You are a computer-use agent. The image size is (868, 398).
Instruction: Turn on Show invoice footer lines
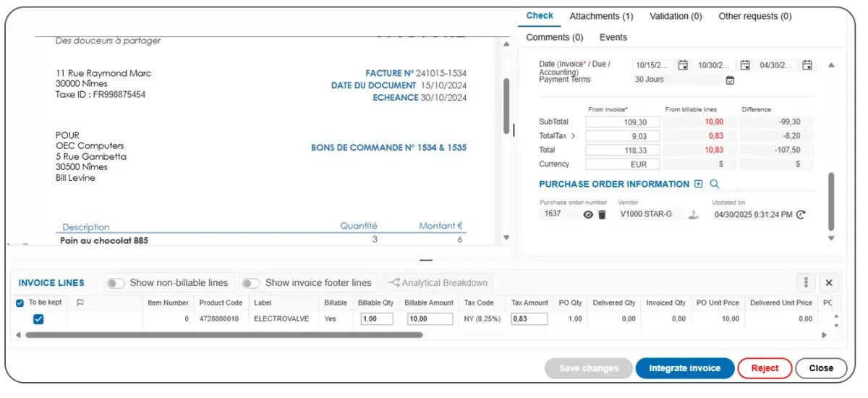251,283
